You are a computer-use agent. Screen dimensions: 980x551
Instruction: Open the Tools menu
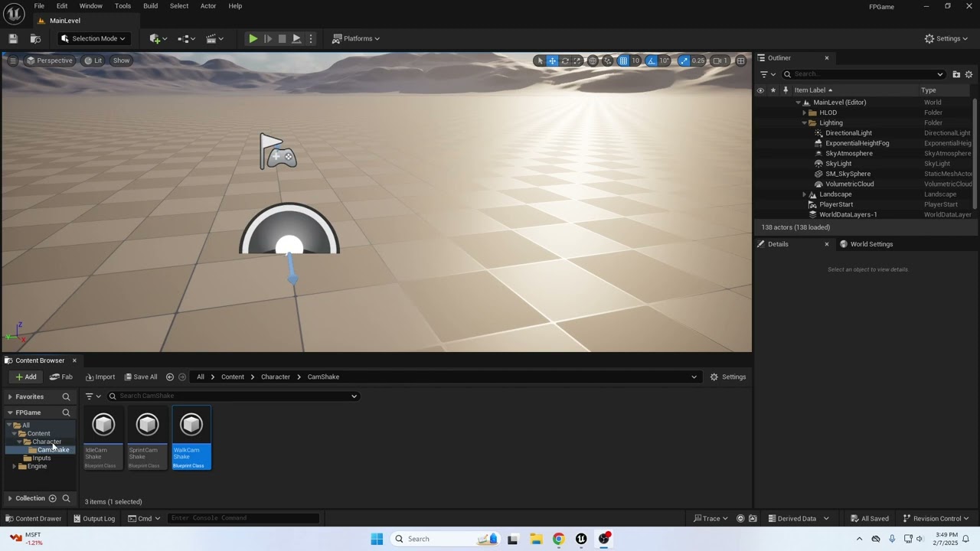click(122, 6)
